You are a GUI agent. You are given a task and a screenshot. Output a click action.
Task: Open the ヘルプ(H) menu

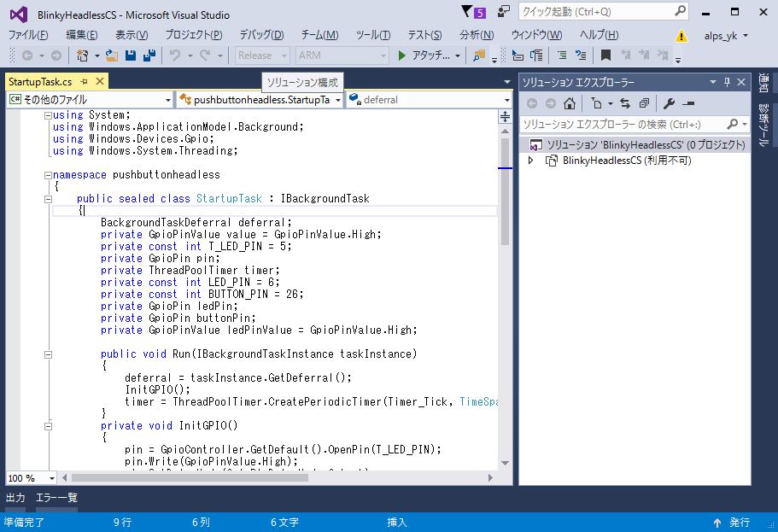[599, 35]
